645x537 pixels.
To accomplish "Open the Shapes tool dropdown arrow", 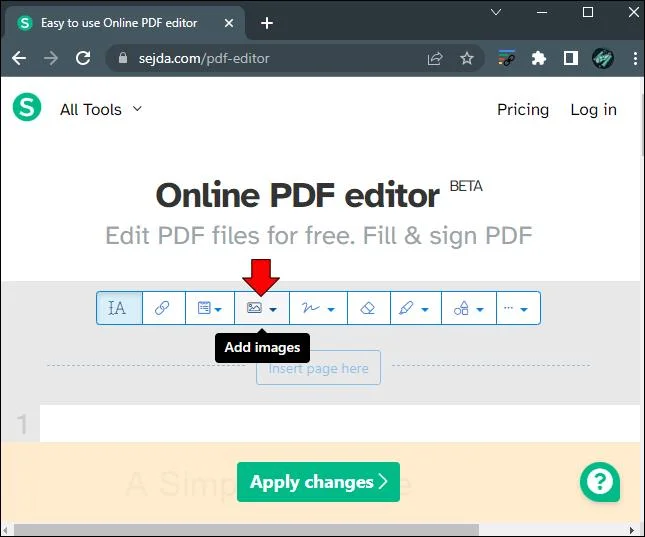I will (480, 309).
